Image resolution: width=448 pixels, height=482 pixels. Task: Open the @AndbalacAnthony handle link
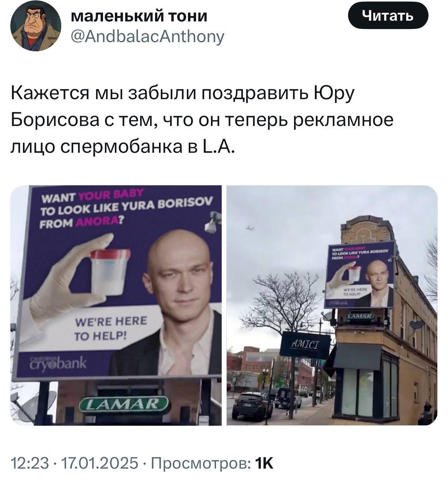147,37
